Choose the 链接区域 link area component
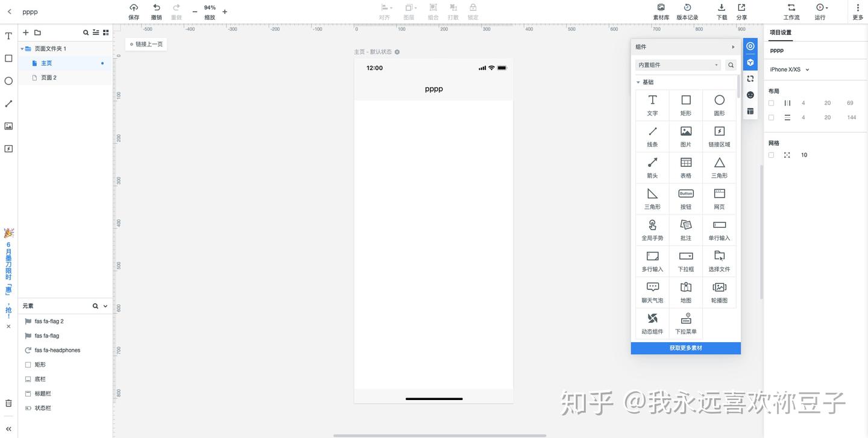The image size is (868, 438). [719, 136]
